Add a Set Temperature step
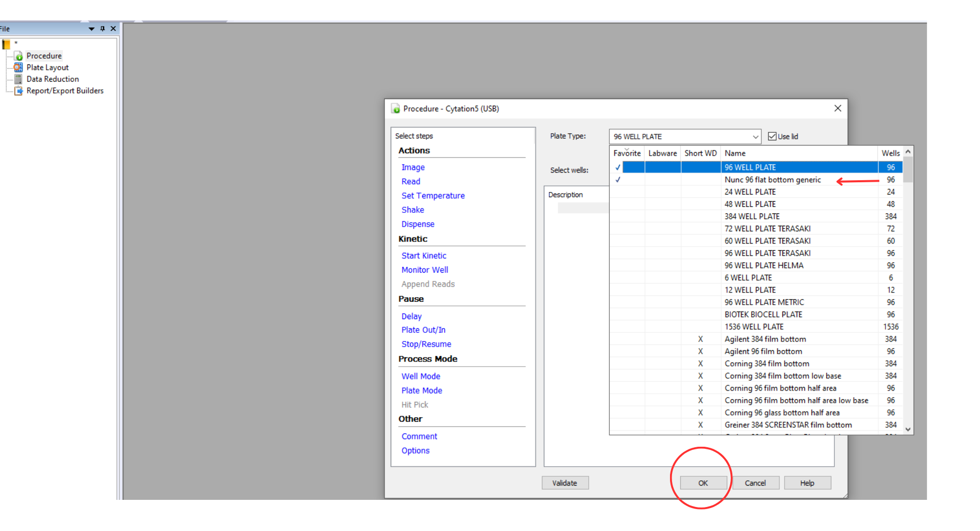 pos(433,196)
